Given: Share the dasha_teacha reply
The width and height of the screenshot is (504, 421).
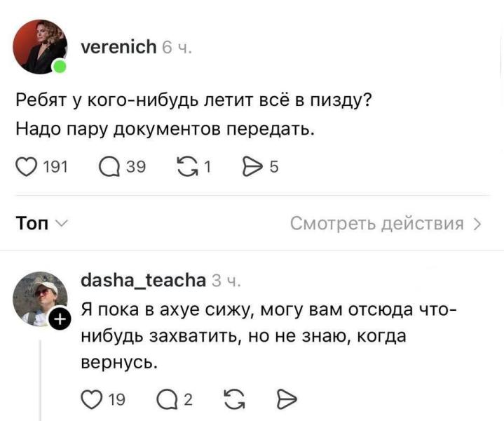Looking at the screenshot, I should (287, 400).
